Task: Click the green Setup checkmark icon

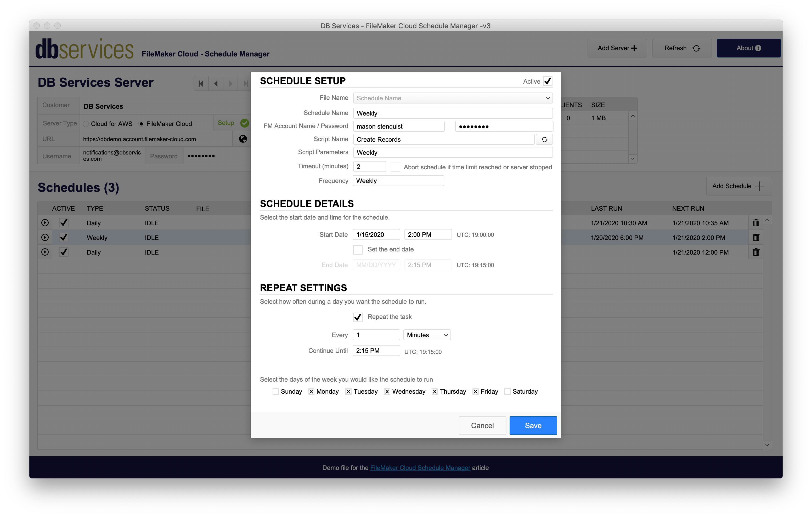Action: (x=245, y=123)
